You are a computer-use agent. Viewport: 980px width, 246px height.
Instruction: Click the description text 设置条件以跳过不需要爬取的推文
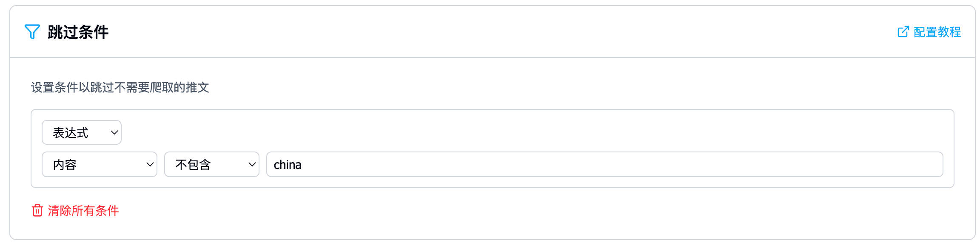120,87
